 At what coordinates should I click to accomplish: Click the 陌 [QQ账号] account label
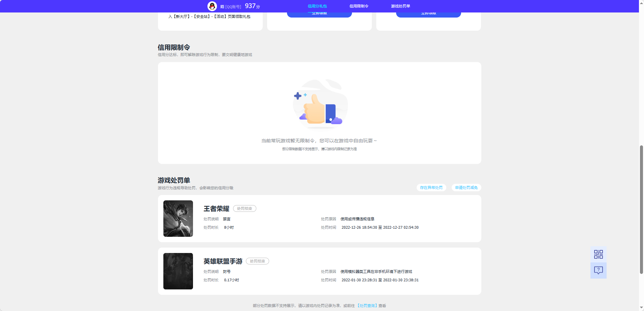230,6
